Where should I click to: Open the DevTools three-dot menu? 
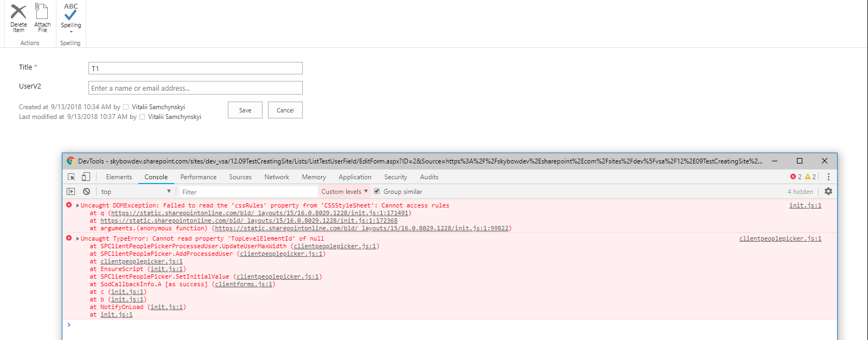click(828, 177)
